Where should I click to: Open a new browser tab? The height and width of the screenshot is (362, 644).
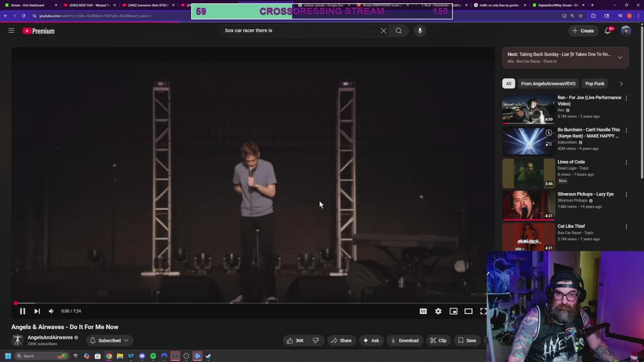click(x=592, y=5)
